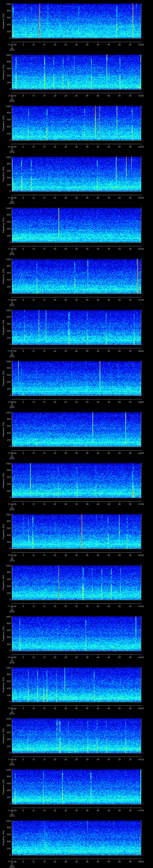Click the 17:39:00 start time label
This screenshot has height=868, width=153.
tap(12, 453)
